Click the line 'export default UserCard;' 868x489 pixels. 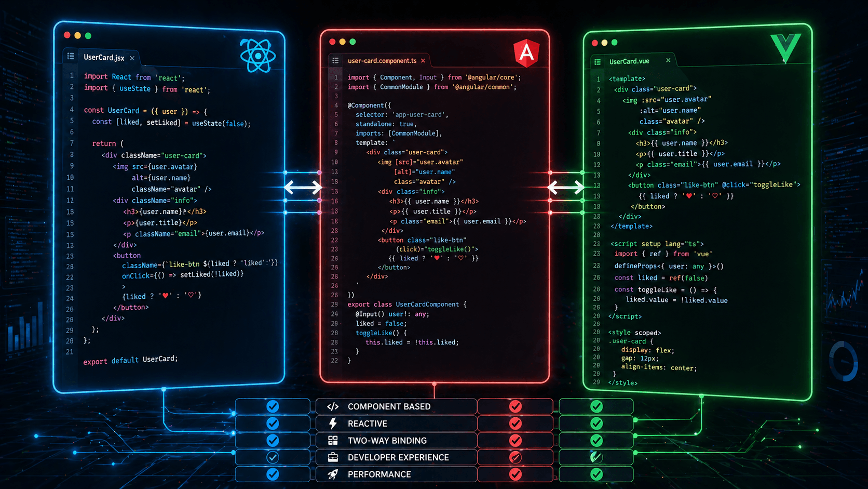tap(130, 360)
